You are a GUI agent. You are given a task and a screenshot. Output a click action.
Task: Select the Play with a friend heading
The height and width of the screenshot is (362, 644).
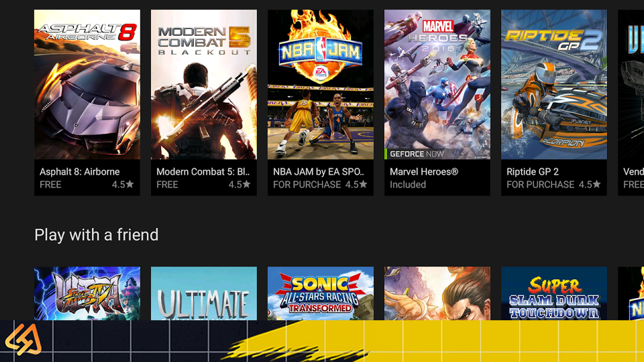[x=97, y=235]
